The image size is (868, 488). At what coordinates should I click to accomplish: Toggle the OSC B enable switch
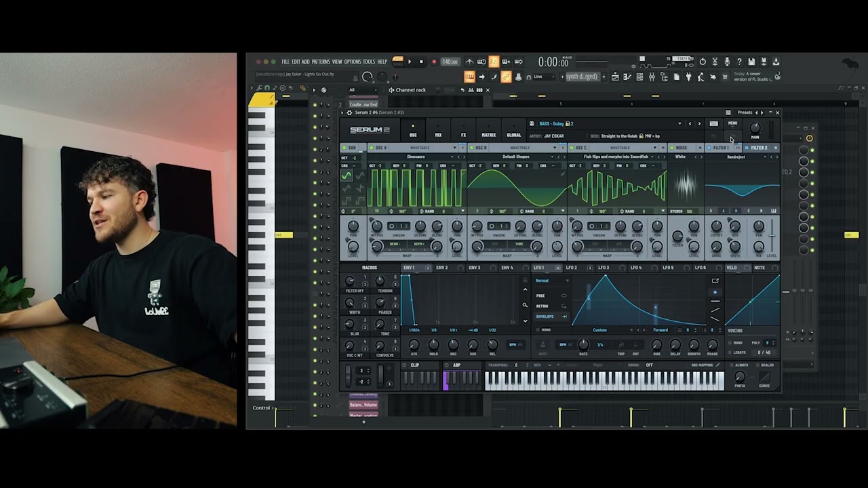point(472,148)
